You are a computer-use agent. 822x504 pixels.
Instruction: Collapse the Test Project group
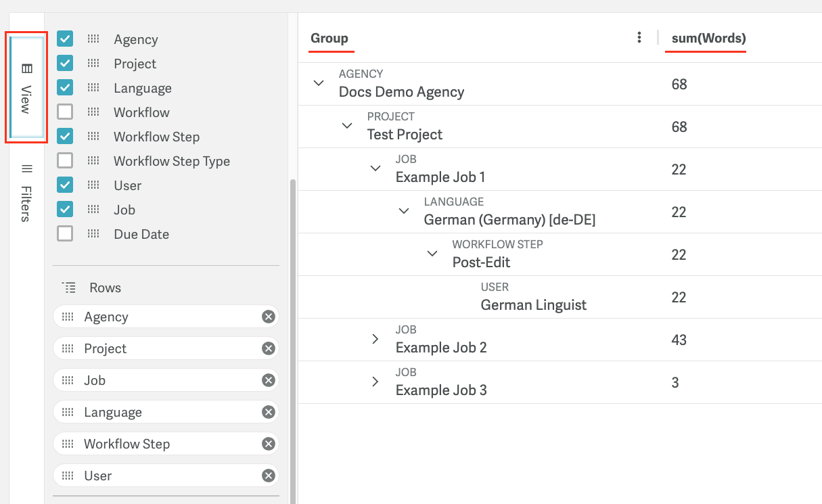tap(347, 125)
